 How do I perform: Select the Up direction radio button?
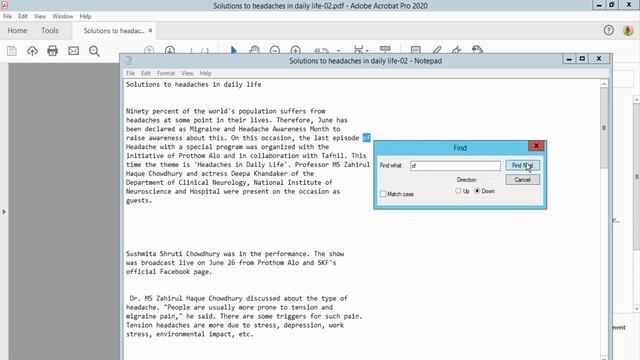coord(458,191)
